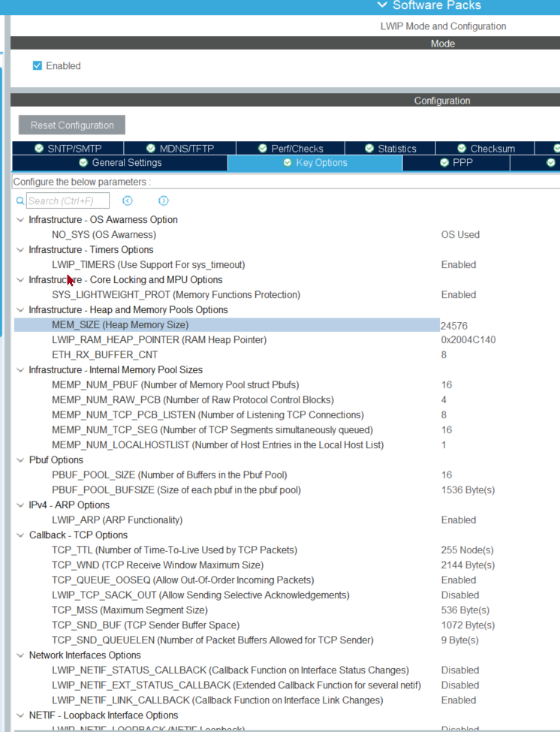Click RAM heap pointer value 0x2004C140
The height and width of the screenshot is (732, 560).
[468, 340]
